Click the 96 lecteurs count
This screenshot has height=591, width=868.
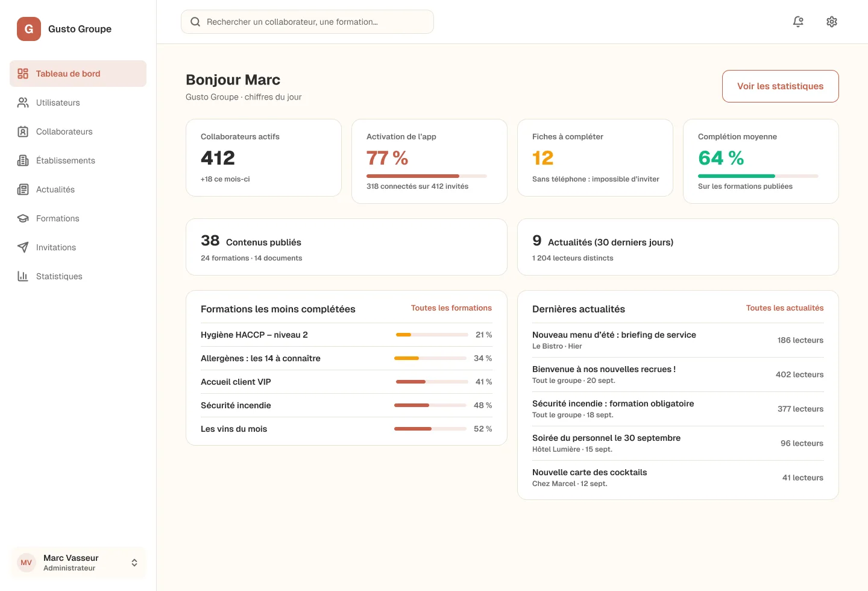pos(802,443)
